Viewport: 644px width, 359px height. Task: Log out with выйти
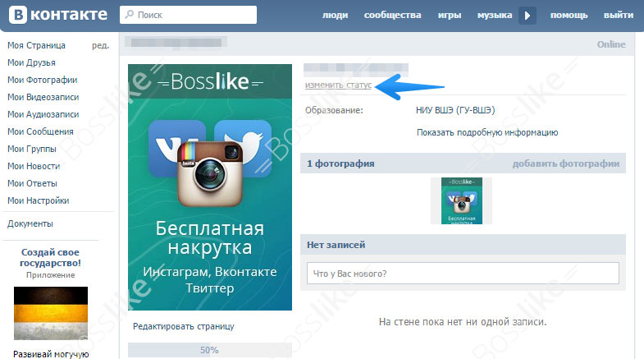coord(619,16)
